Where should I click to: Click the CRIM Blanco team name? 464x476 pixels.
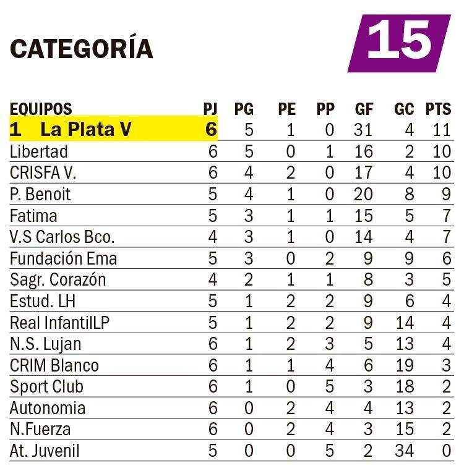click(x=54, y=365)
